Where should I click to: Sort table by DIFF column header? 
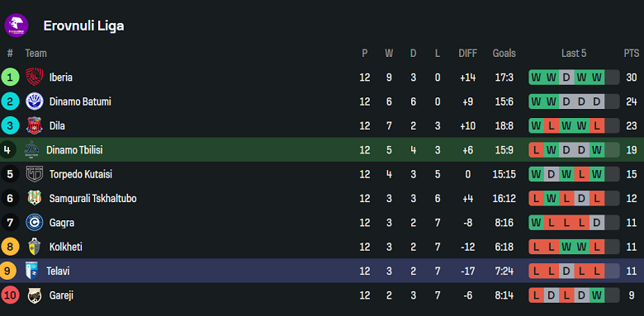point(468,54)
